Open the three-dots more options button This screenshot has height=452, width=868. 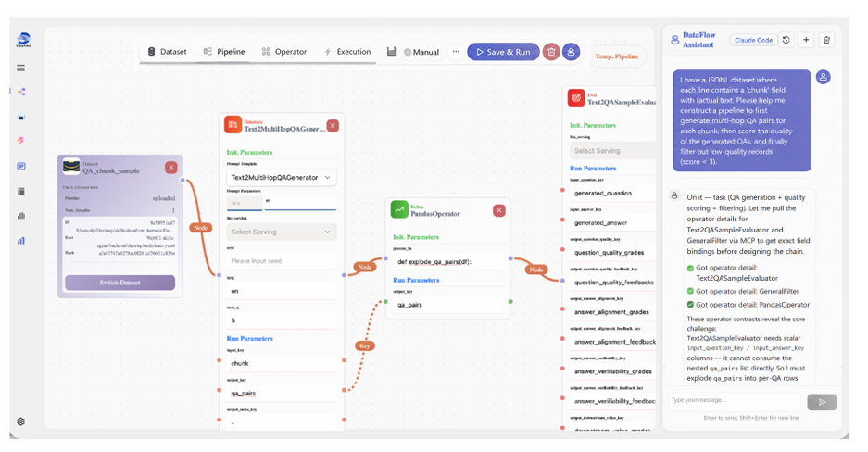(x=456, y=52)
